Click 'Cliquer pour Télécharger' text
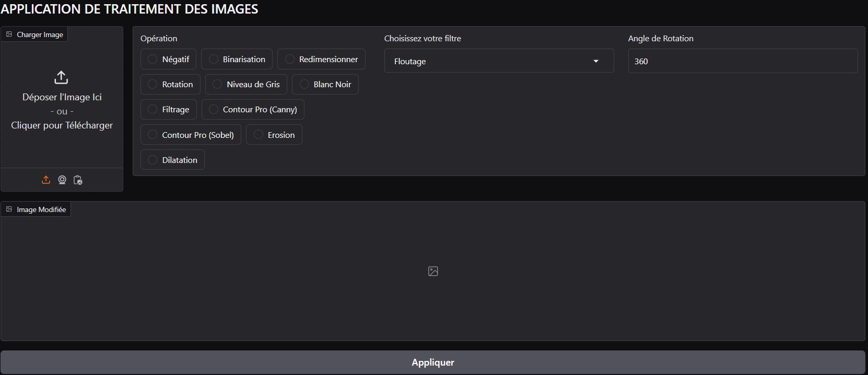The width and height of the screenshot is (868, 375). click(x=62, y=125)
